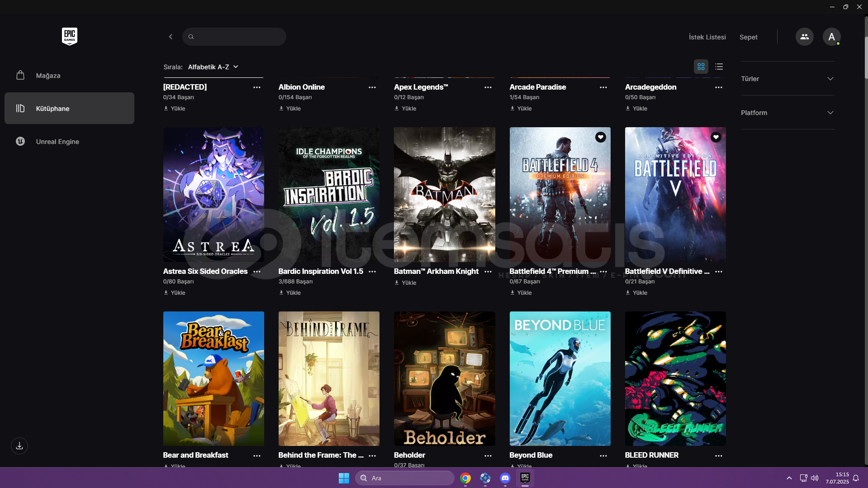This screenshot has height=488, width=868.
Task: Open options menu for Beholder
Action: (488, 455)
